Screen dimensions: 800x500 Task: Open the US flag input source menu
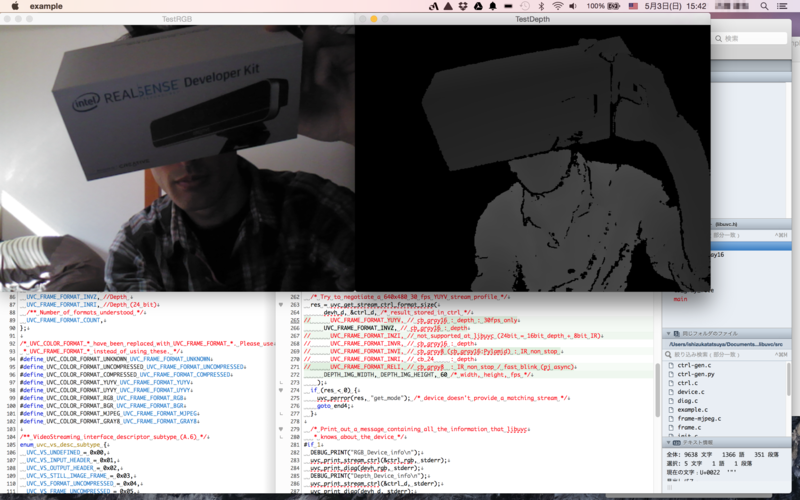(633, 6)
